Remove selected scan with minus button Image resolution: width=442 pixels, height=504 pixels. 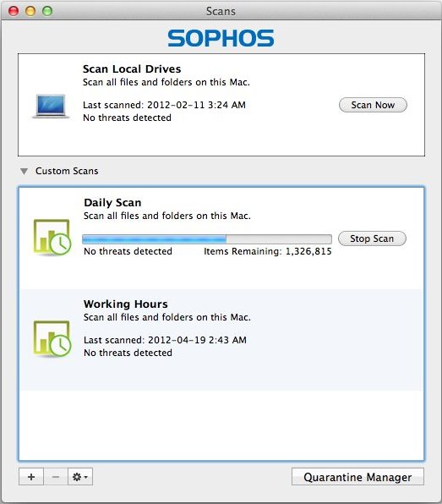click(x=56, y=477)
